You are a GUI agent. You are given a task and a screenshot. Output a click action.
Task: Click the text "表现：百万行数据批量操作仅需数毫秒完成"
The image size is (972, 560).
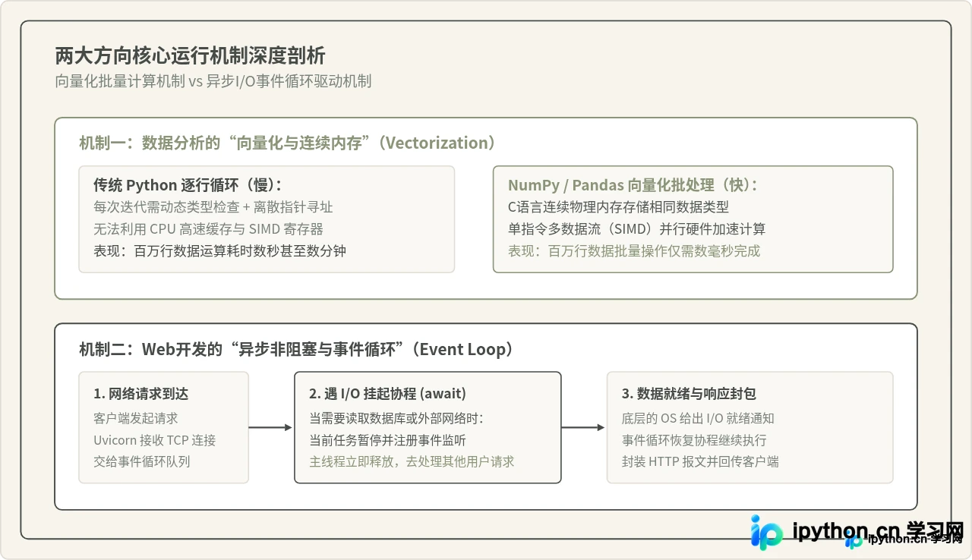click(634, 250)
